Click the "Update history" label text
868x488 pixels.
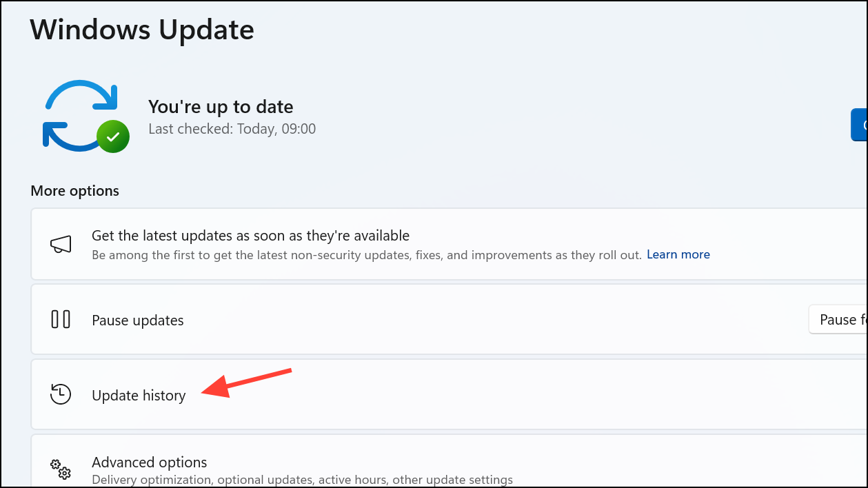coord(139,395)
